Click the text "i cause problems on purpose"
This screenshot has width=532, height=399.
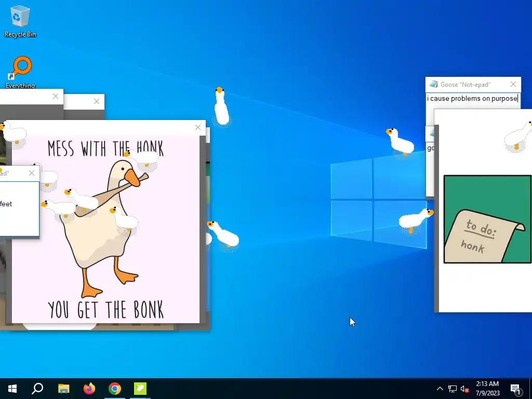pyautogui.click(x=472, y=98)
